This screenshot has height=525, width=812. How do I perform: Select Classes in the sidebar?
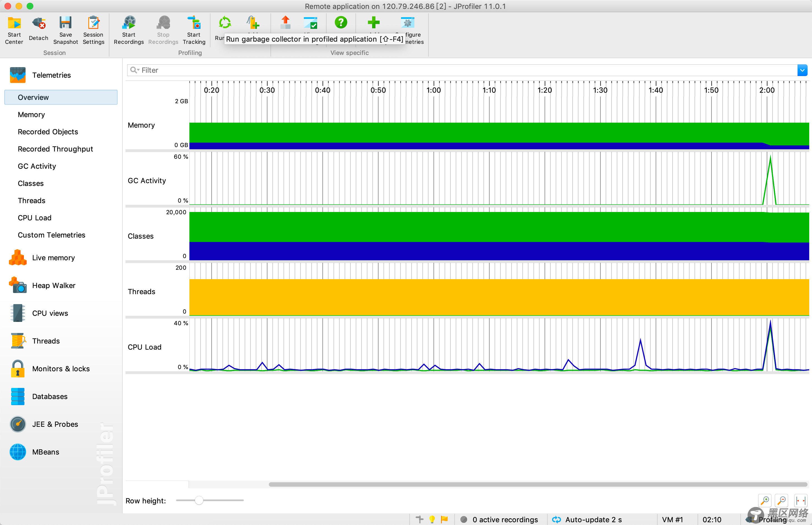pyautogui.click(x=31, y=183)
